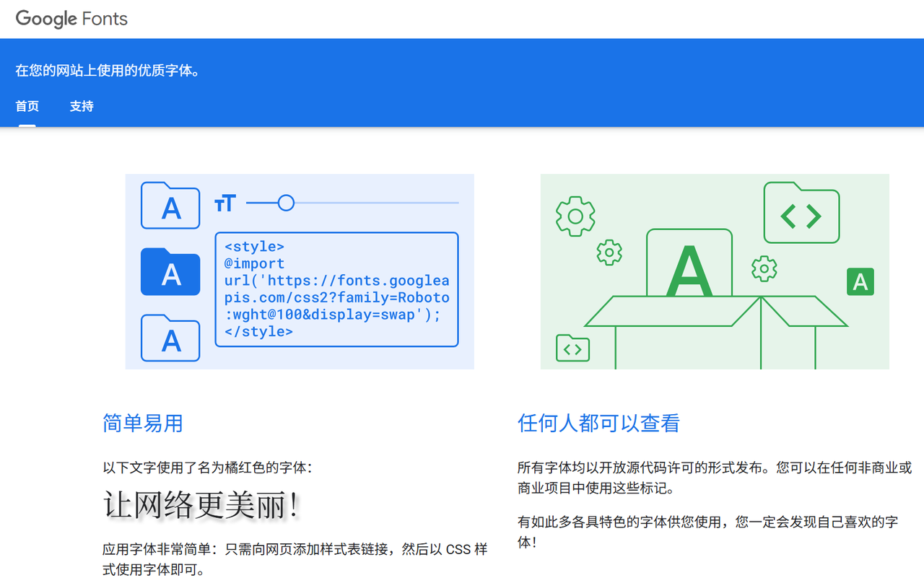Click the font size slider handle

(x=286, y=203)
